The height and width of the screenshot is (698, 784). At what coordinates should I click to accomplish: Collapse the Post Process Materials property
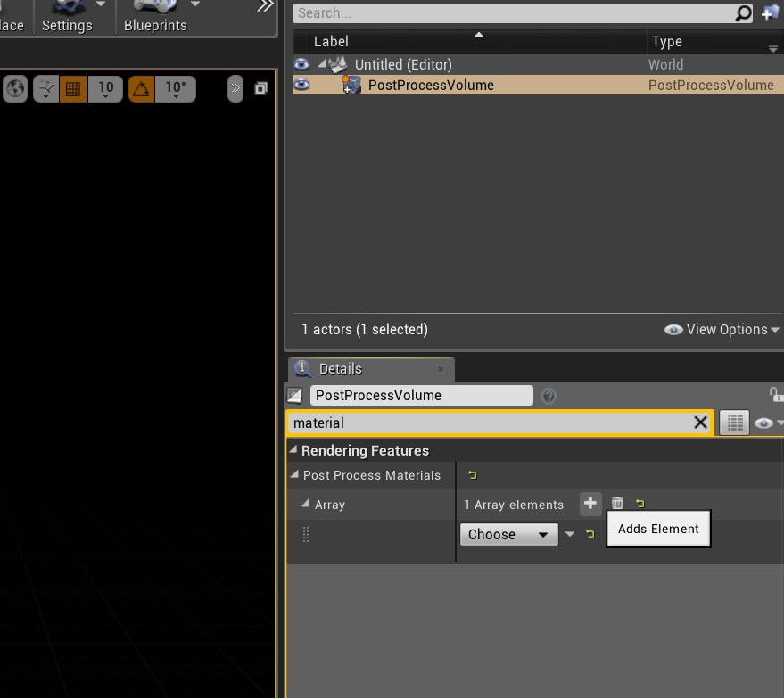tap(294, 474)
